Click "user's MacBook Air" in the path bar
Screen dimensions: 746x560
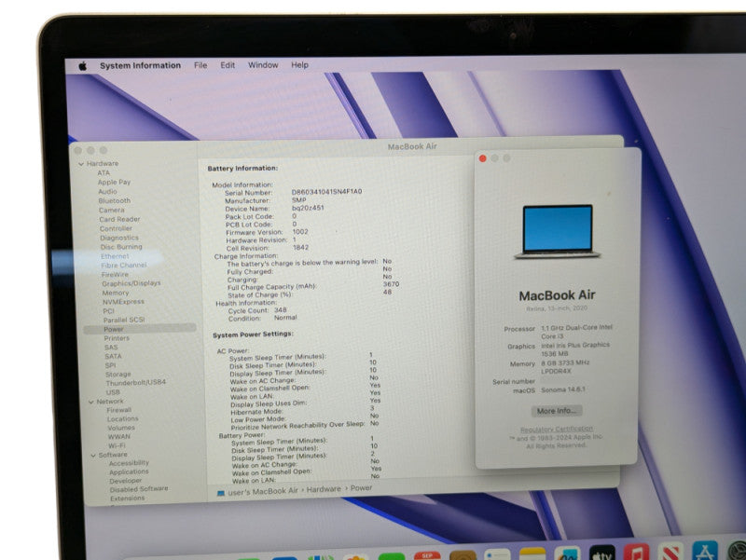[x=263, y=492]
